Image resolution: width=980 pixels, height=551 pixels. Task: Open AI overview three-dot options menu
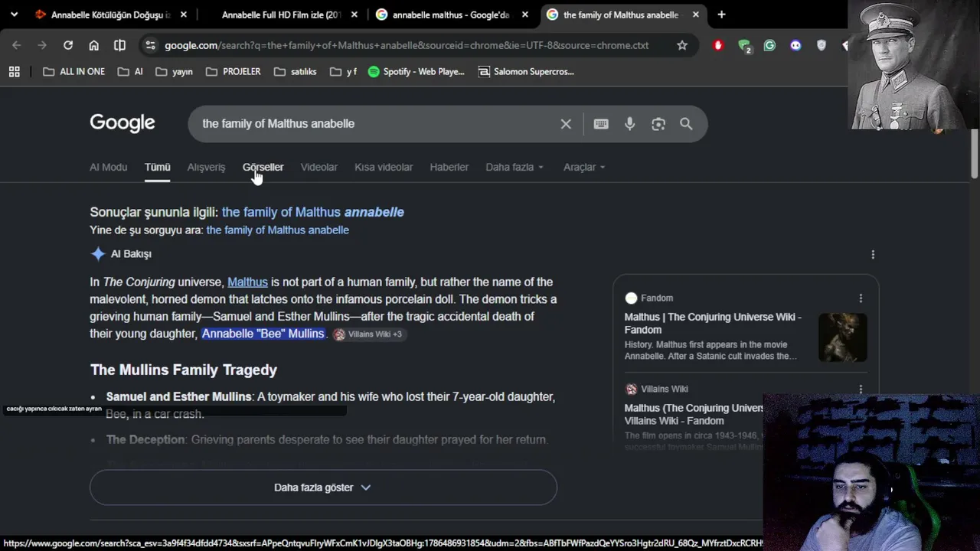click(873, 254)
